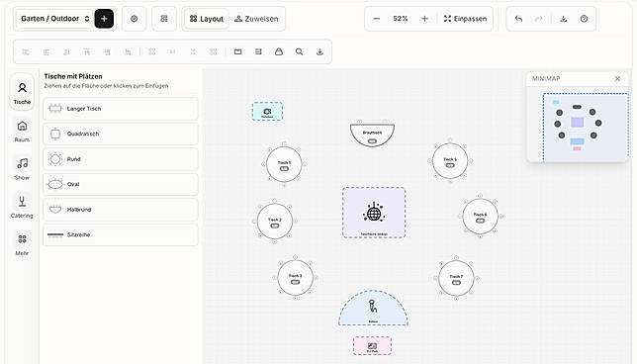Click the rectangle frame icon in the toolbar

coord(238,51)
